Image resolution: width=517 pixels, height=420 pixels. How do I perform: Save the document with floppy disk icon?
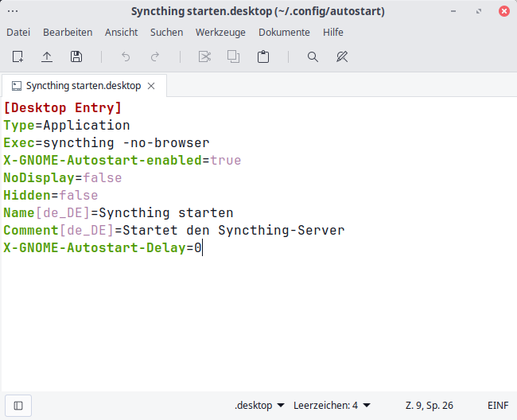coord(76,56)
